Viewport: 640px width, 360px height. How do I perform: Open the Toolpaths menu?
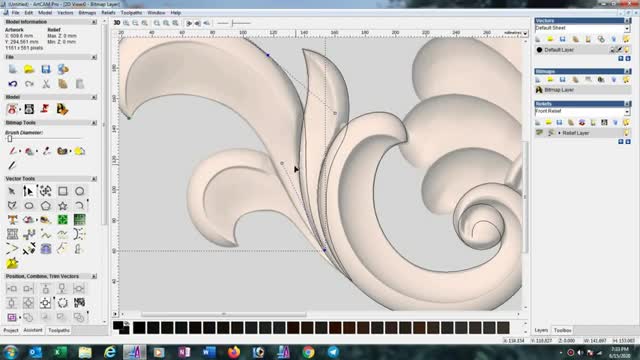[131, 13]
